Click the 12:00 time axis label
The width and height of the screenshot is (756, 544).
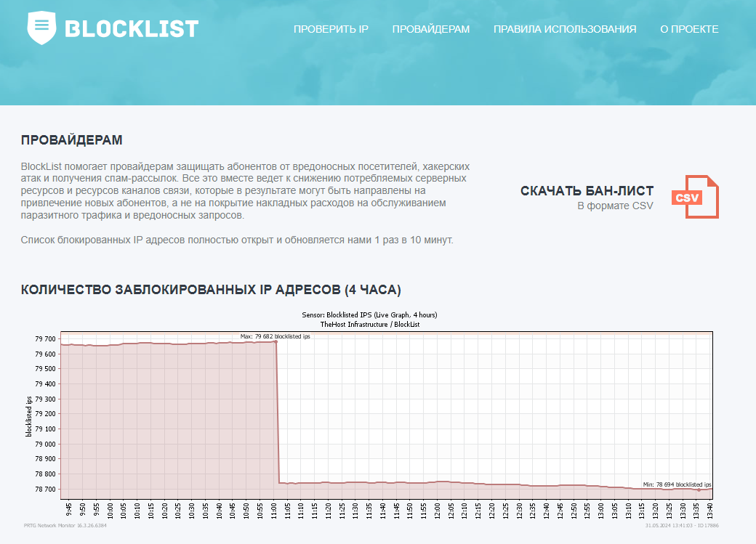pos(437,511)
